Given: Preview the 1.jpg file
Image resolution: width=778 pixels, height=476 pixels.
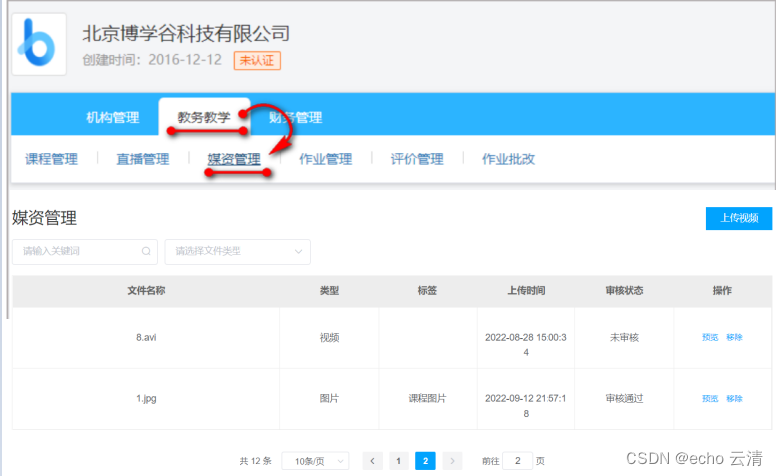Looking at the screenshot, I should tap(710, 399).
